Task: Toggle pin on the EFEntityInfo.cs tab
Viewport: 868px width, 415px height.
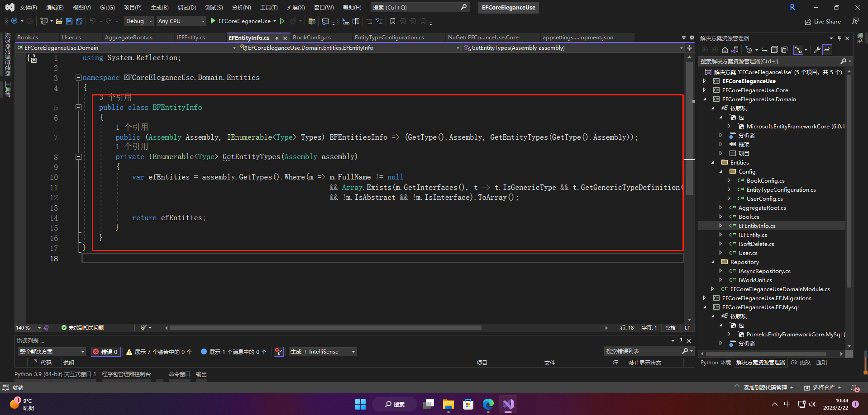Action: click(x=277, y=38)
